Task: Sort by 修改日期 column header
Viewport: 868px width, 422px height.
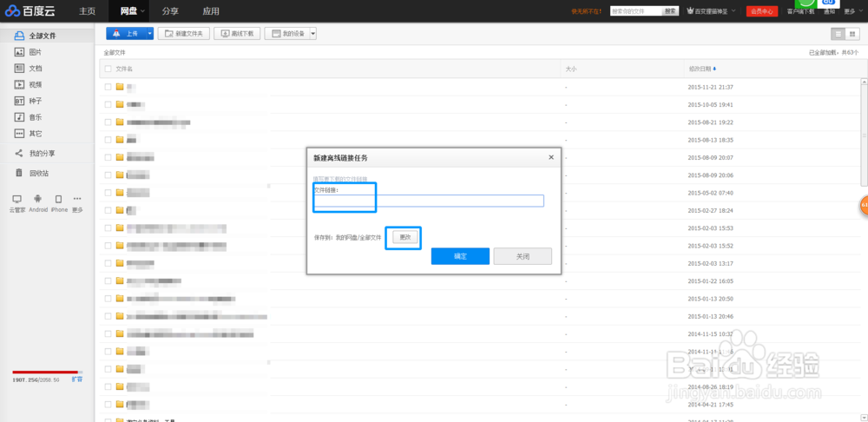Action: click(702, 69)
